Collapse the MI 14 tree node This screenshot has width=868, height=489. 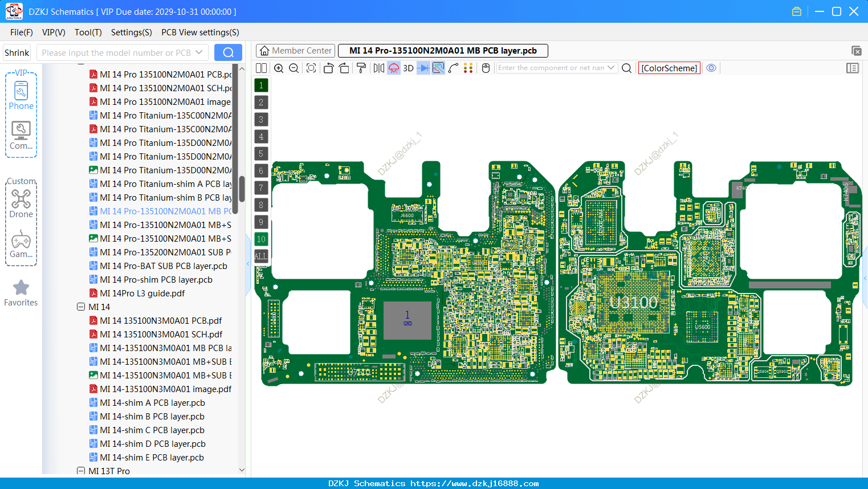(x=81, y=307)
